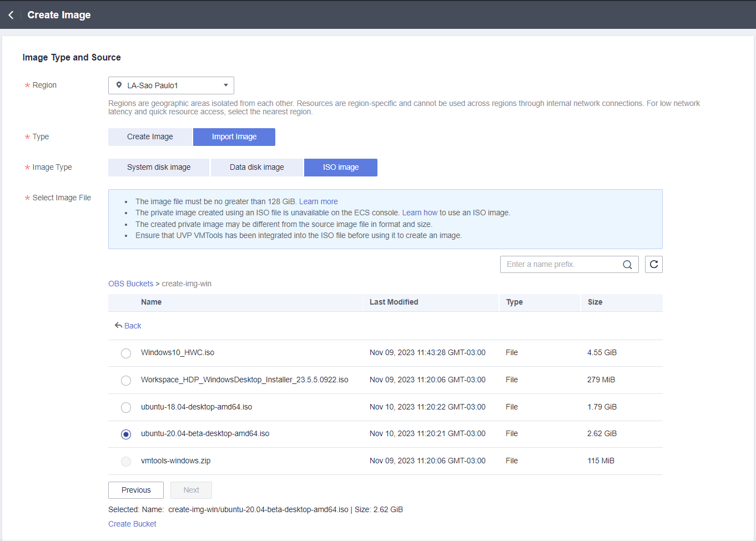Open the Learn more link
The height and width of the screenshot is (541, 756).
318,202
